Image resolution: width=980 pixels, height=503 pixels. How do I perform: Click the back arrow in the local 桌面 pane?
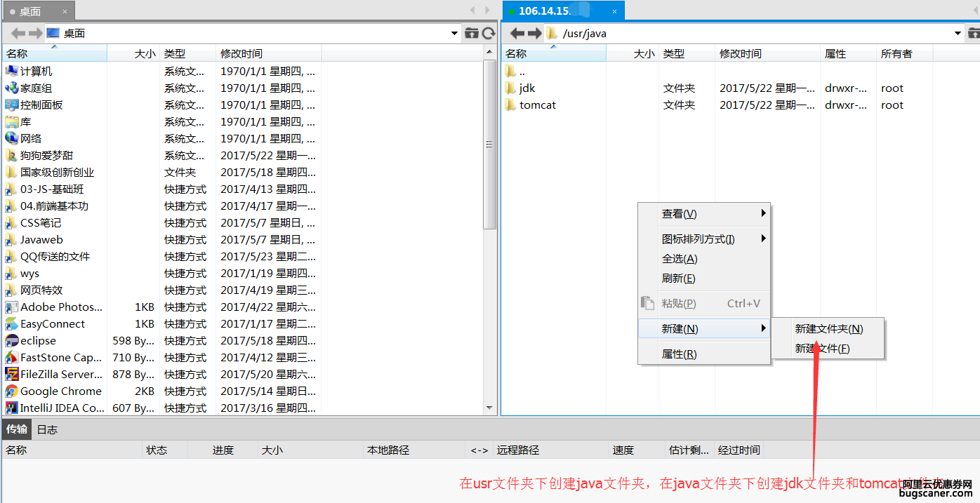point(18,33)
